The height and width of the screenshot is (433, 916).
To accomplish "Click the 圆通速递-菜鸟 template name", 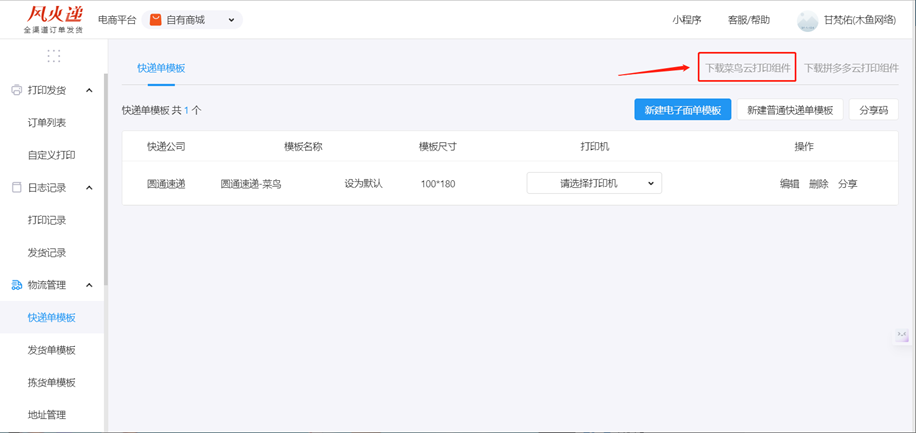I will 251,183.
